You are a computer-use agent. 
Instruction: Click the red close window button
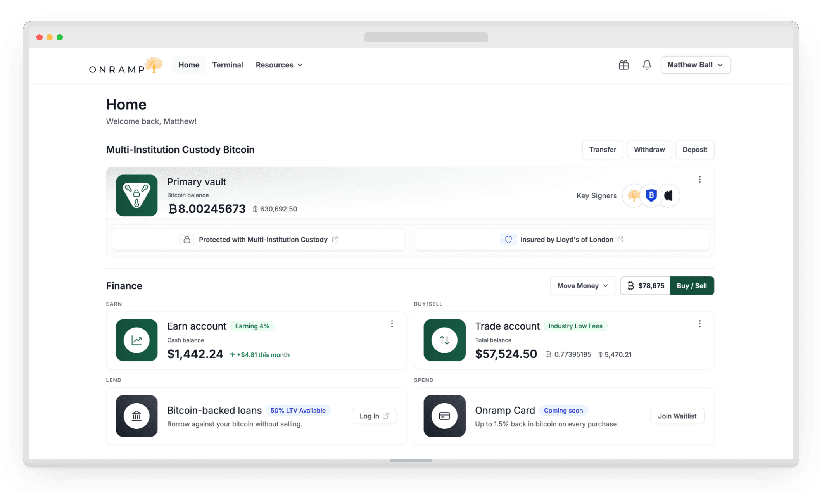coord(40,37)
